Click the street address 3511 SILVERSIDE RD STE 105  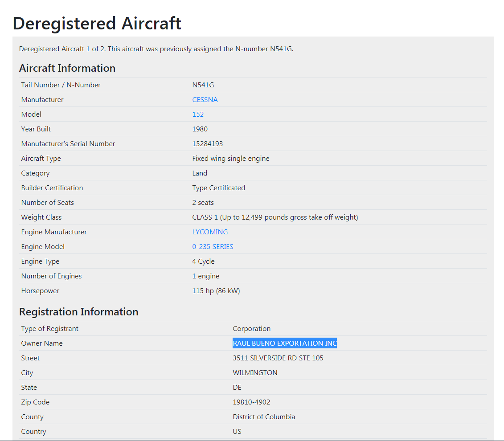coord(278,358)
